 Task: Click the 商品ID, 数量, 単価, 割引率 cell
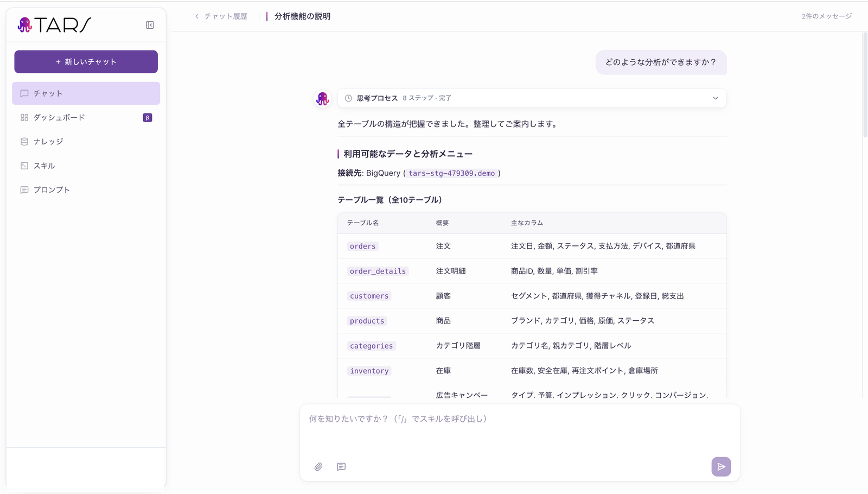[554, 271]
